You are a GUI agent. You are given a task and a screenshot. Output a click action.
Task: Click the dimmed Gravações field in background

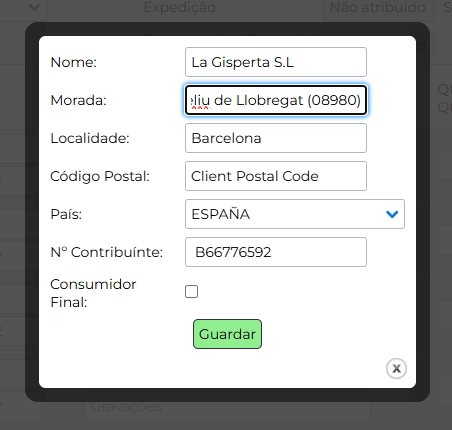pos(227,406)
